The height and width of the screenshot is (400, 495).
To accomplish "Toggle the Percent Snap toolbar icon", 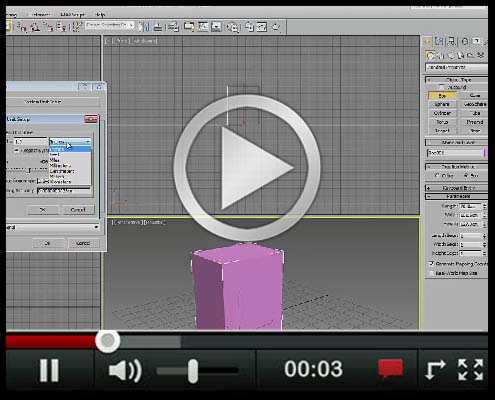I will [48, 27].
